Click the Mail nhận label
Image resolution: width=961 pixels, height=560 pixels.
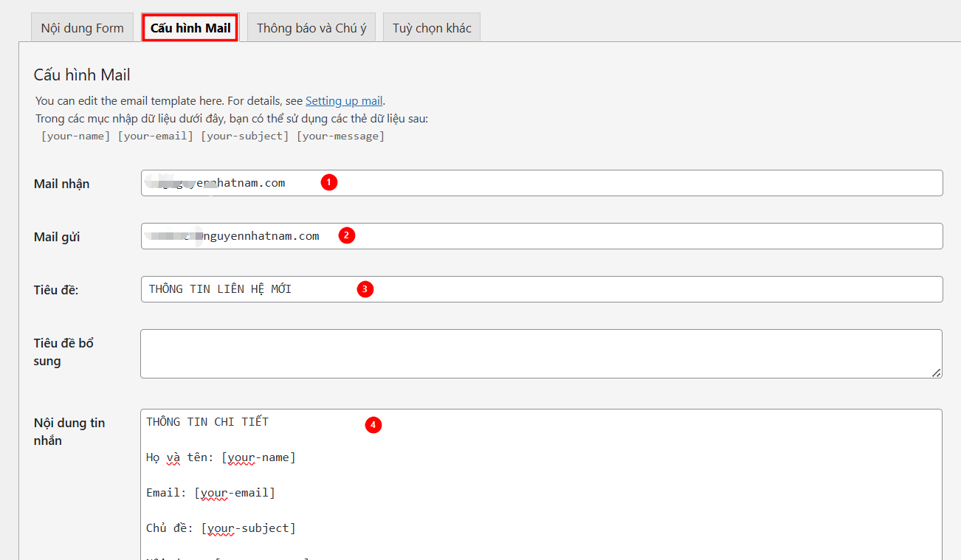pyautogui.click(x=62, y=184)
